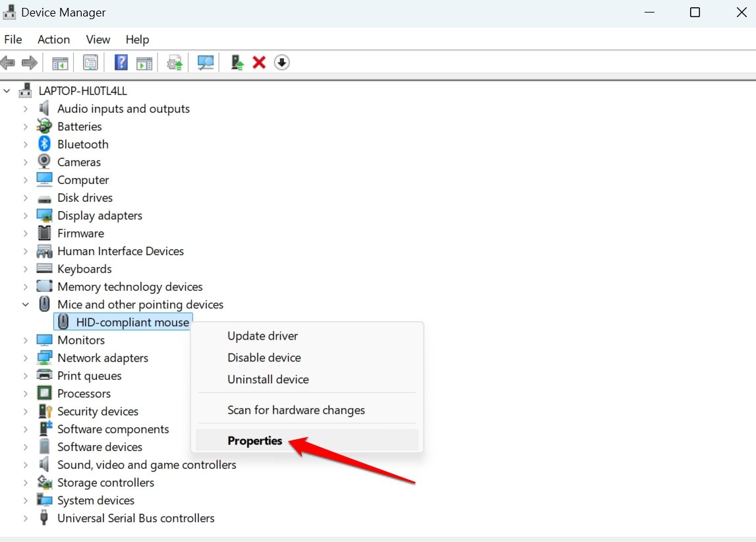The width and height of the screenshot is (756, 542).
Task: Expand the Memory technology devices node
Action: (26, 287)
